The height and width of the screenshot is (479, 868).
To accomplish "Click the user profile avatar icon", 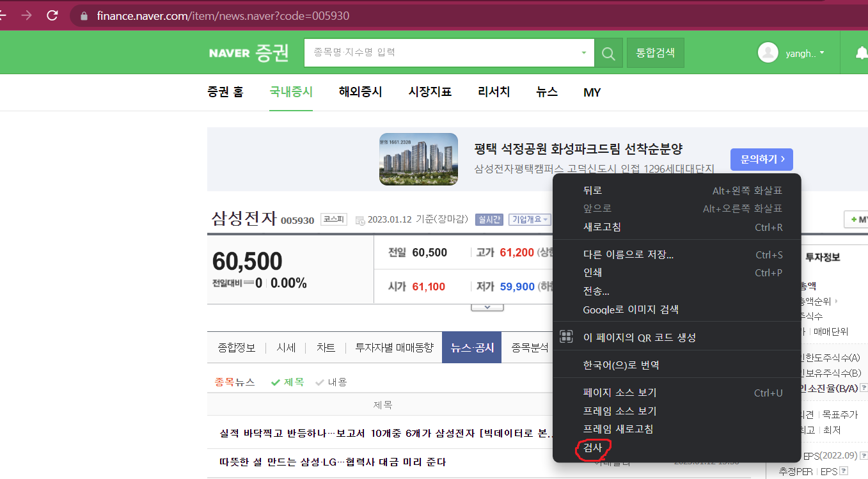I will pos(768,53).
